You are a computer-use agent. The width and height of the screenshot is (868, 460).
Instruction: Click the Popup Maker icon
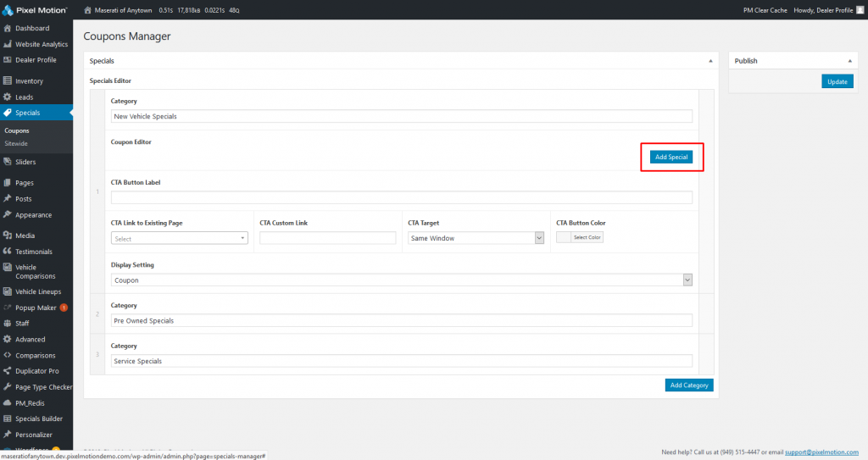tap(7, 308)
